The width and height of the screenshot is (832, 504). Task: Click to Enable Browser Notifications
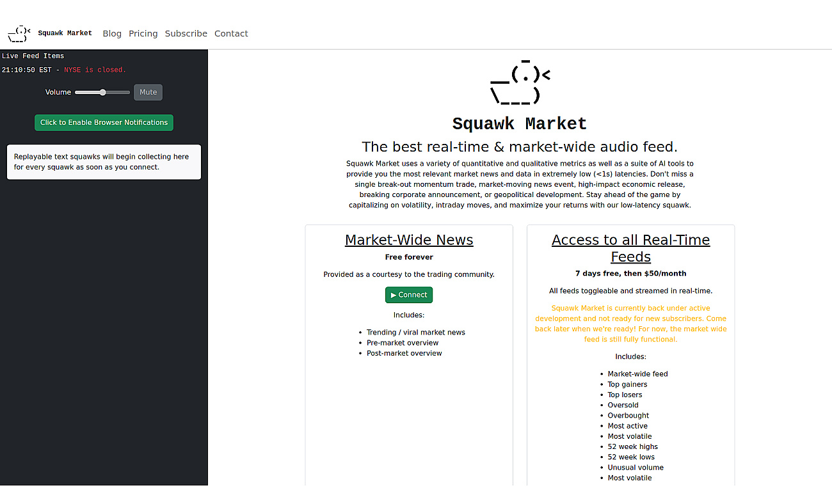[x=104, y=122]
